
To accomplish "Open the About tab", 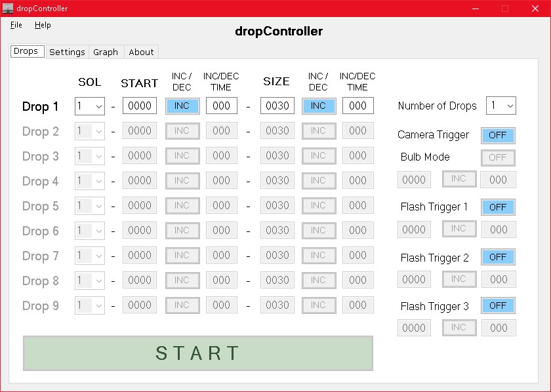I will click(141, 52).
